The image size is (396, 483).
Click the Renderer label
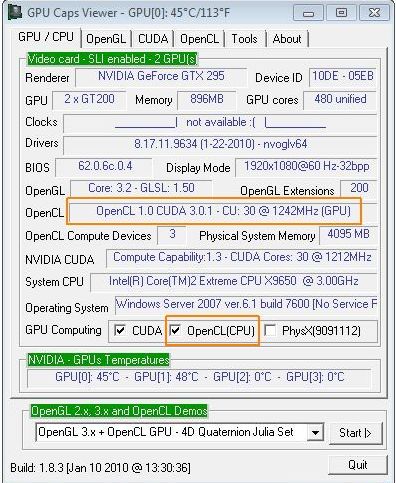click(47, 78)
